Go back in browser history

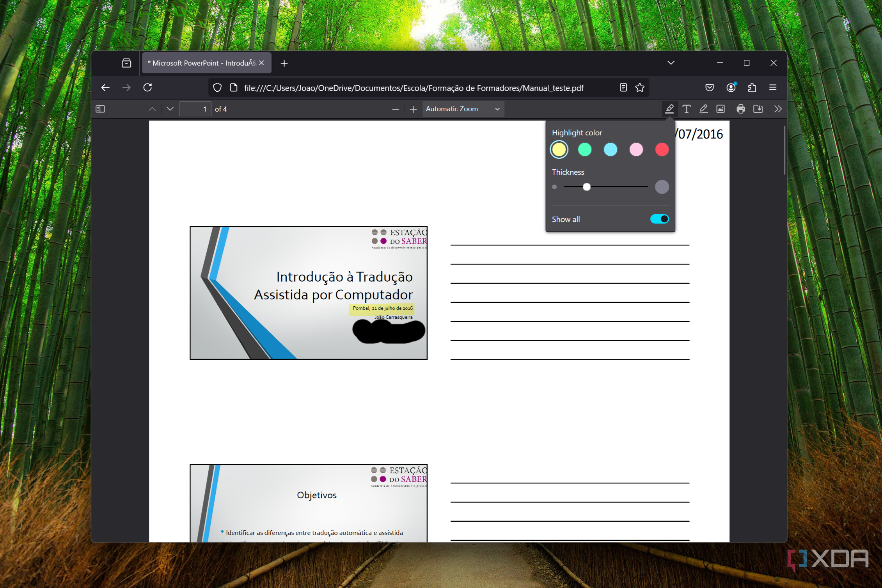(105, 87)
